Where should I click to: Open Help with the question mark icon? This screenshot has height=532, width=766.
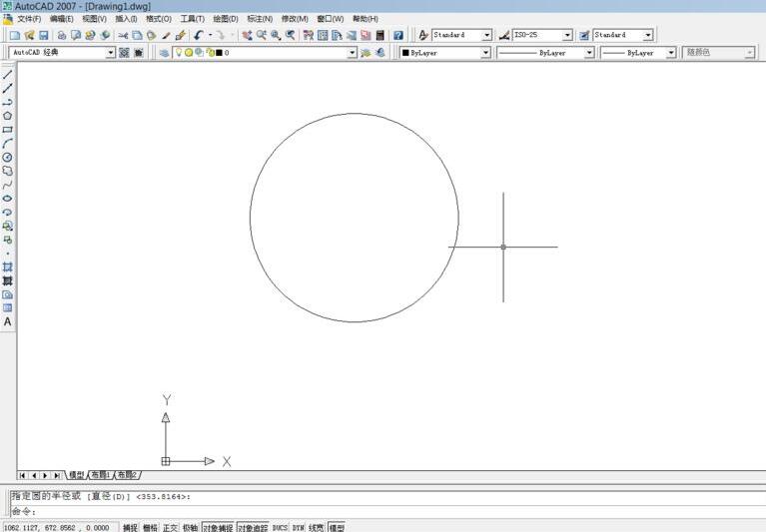click(x=397, y=35)
